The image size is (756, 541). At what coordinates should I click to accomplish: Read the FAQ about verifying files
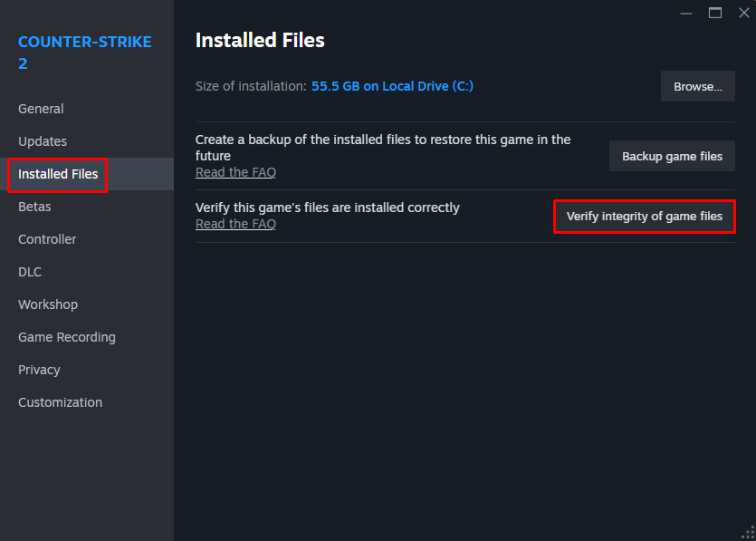tap(235, 223)
